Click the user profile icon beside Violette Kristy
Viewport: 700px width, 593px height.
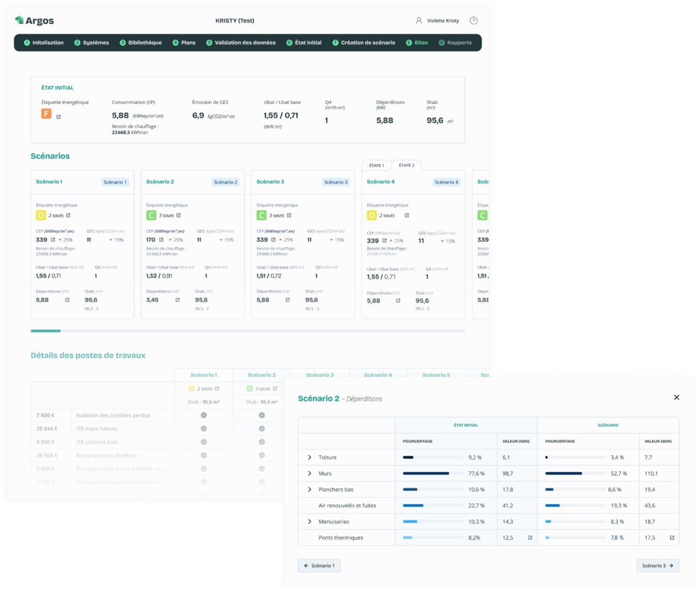click(x=418, y=21)
